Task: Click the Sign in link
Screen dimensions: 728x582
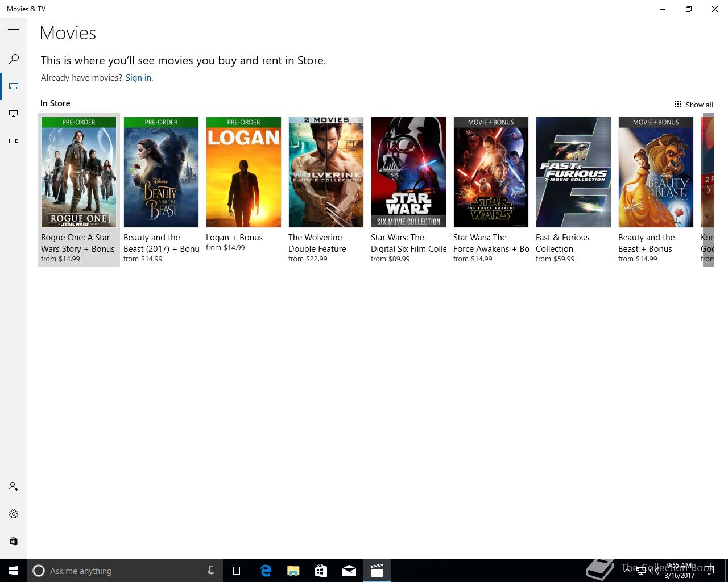Action: pos(139,78)
